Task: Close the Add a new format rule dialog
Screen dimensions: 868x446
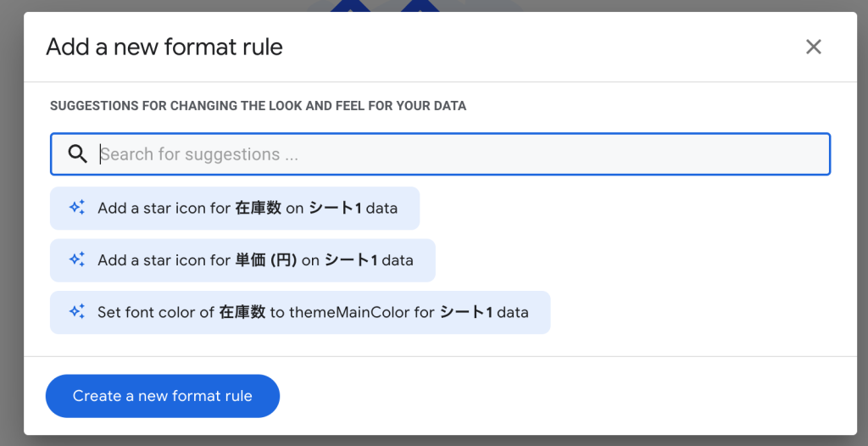Action: 813,47
